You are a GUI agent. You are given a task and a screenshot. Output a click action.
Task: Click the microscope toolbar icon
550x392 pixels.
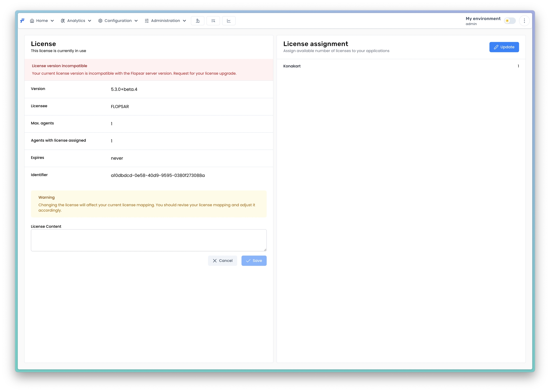197,21
